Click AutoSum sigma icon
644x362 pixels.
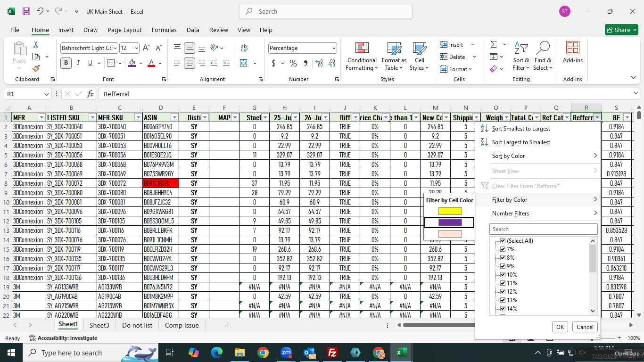(x=494, y=44)
